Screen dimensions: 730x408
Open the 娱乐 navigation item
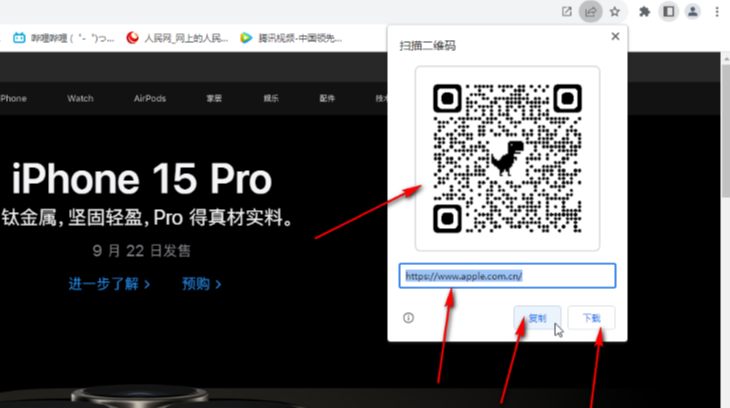(x=271, y=98)
